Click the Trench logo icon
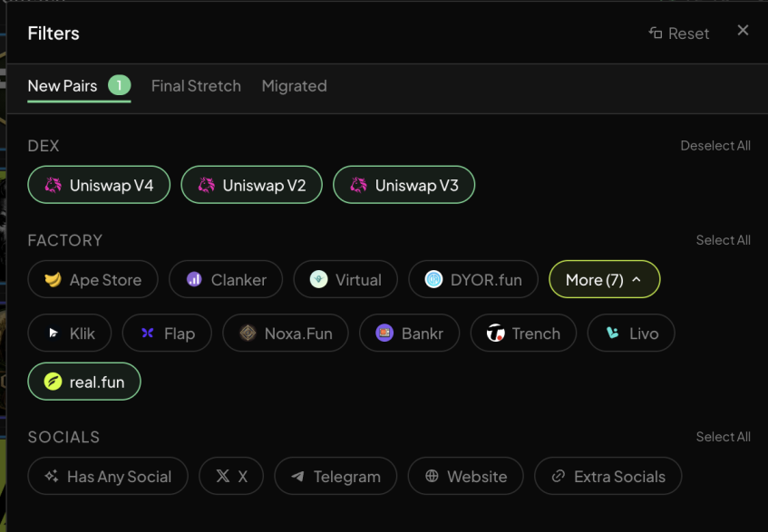This screenshot has width=768, height=532. (496, 334)
